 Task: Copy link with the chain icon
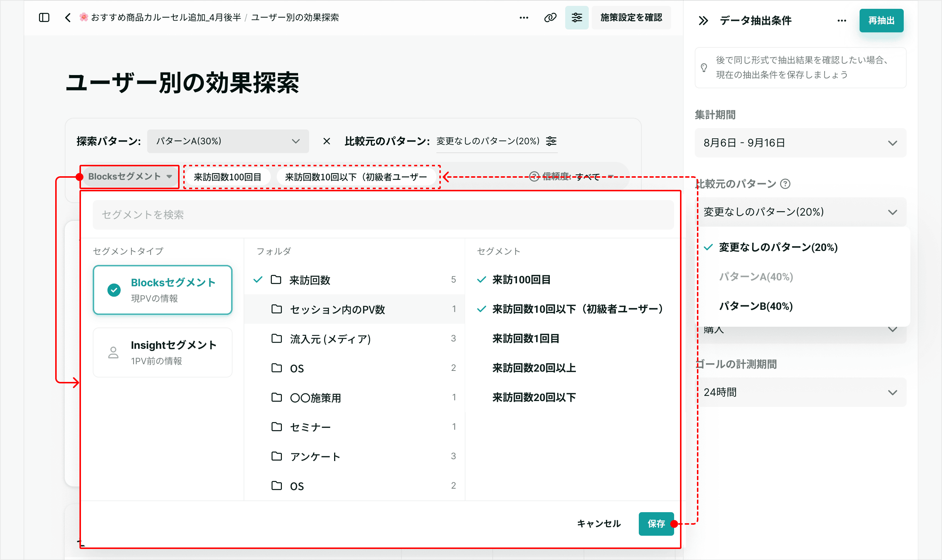pos(550,18)
